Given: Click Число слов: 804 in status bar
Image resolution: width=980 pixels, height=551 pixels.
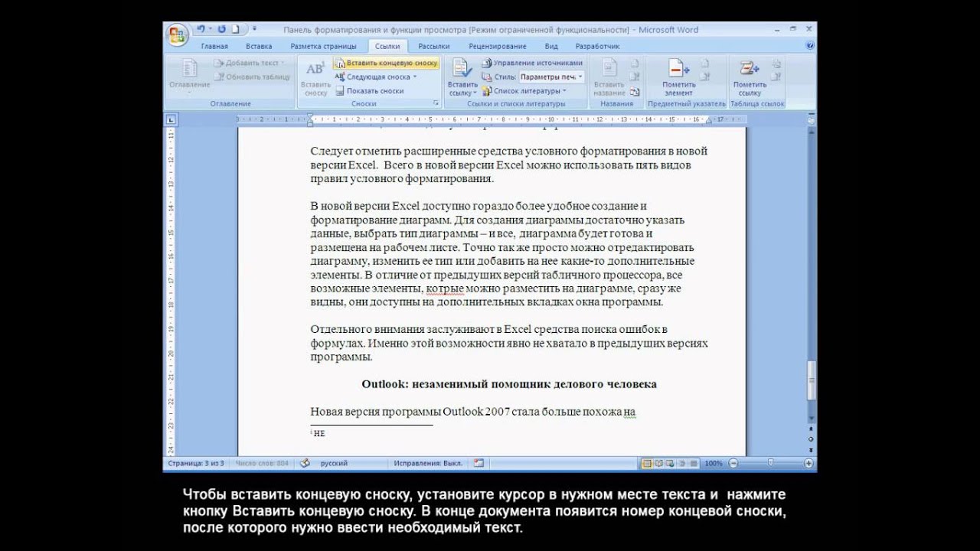Looking at the screenshot, I should point(263,463).
